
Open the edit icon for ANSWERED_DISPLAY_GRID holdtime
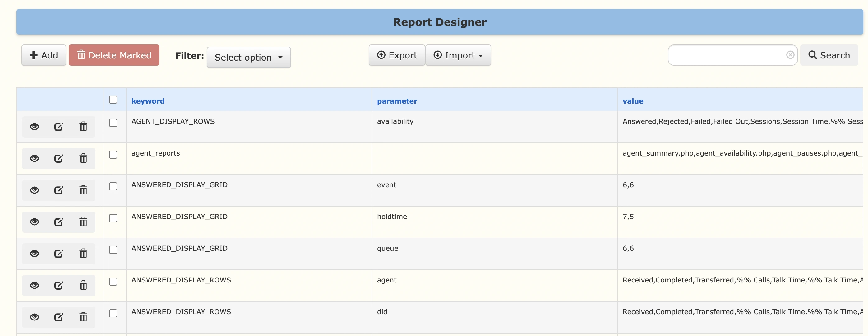click(59, 222)
